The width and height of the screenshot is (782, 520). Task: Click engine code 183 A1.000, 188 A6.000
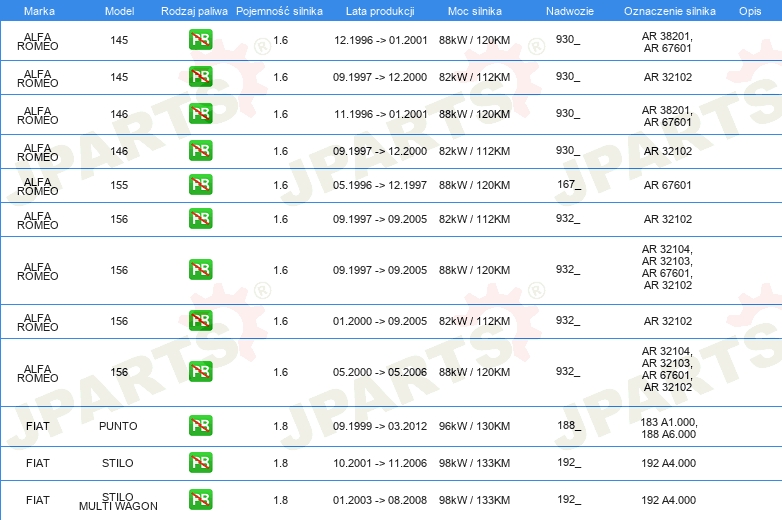click(669, 428)
